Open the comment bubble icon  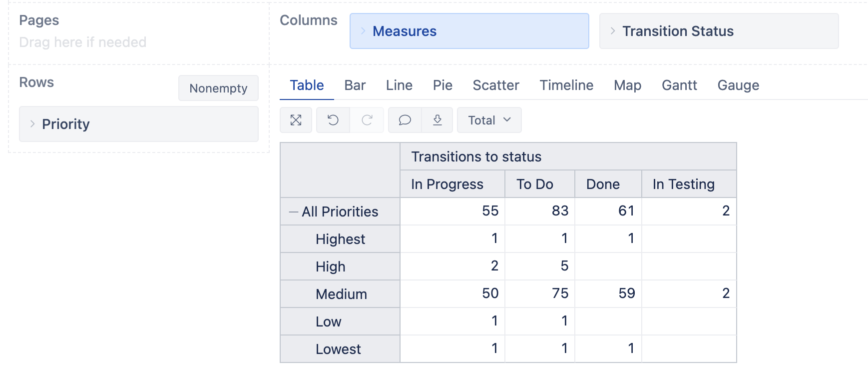point(405,120)
